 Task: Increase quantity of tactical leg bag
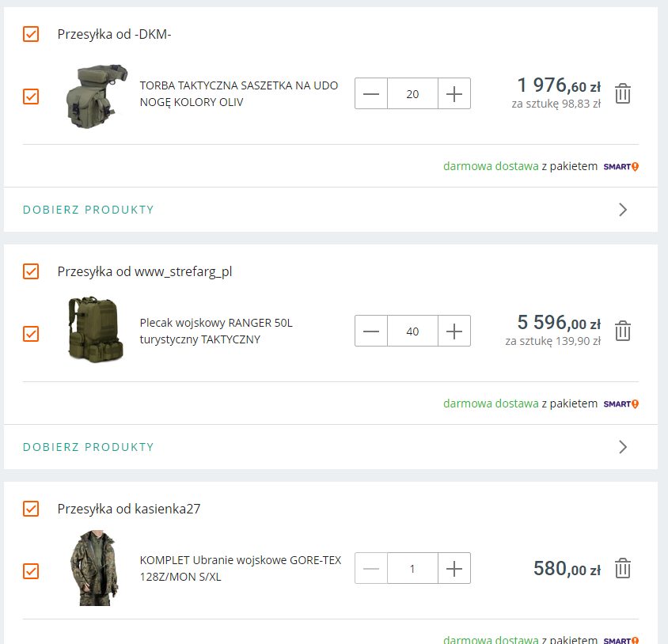454,94
